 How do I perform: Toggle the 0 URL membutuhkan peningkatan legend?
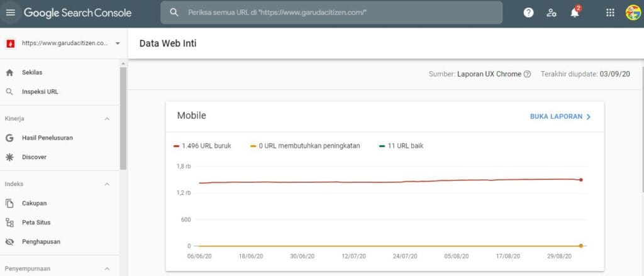tap(305, 146)
